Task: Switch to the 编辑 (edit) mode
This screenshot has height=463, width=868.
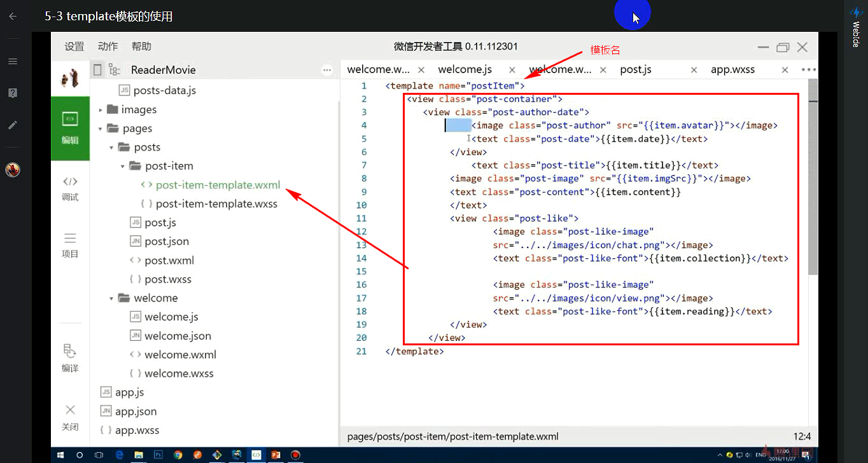Action: coord(70,128)
